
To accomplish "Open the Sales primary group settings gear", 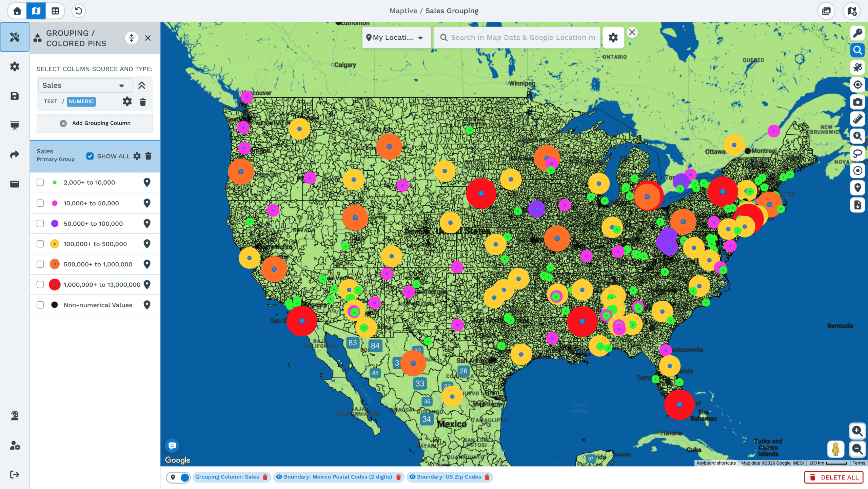I will [137, 156].
